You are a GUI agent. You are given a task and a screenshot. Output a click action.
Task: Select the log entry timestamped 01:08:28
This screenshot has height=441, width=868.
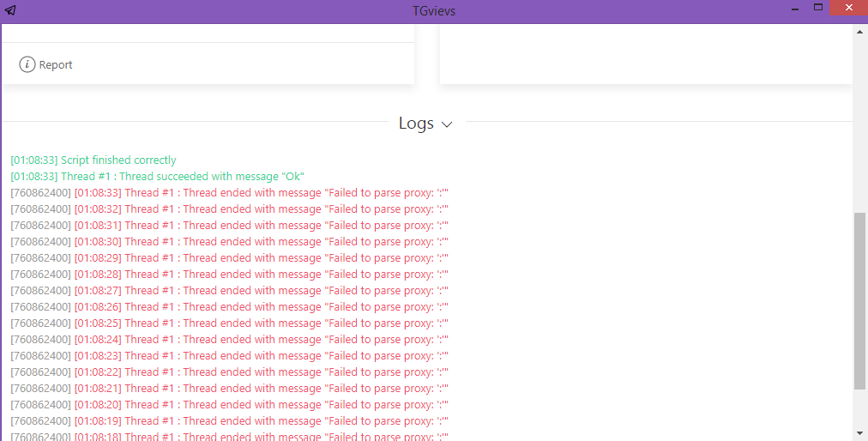[230, 275]
